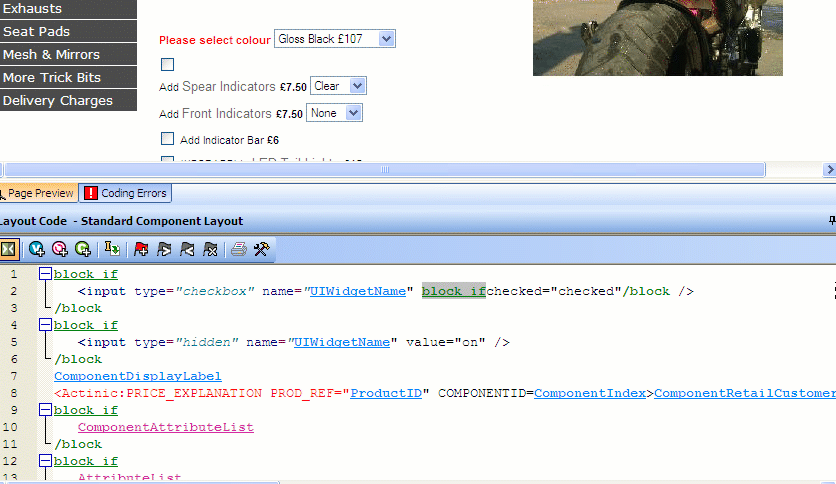Viewport: 836px width, 484px height.
Task: Switch to the Page Preview tab
Action: pos(38,193)
